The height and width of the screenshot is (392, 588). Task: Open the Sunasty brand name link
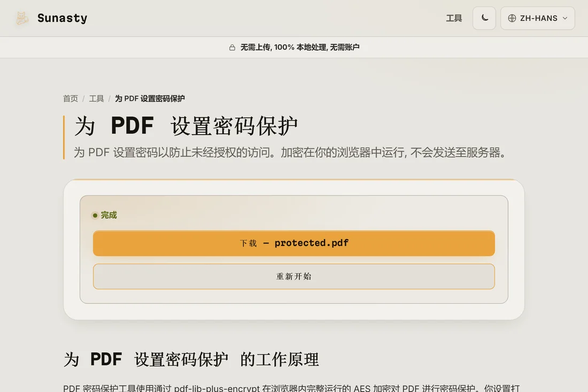point(62,18)
